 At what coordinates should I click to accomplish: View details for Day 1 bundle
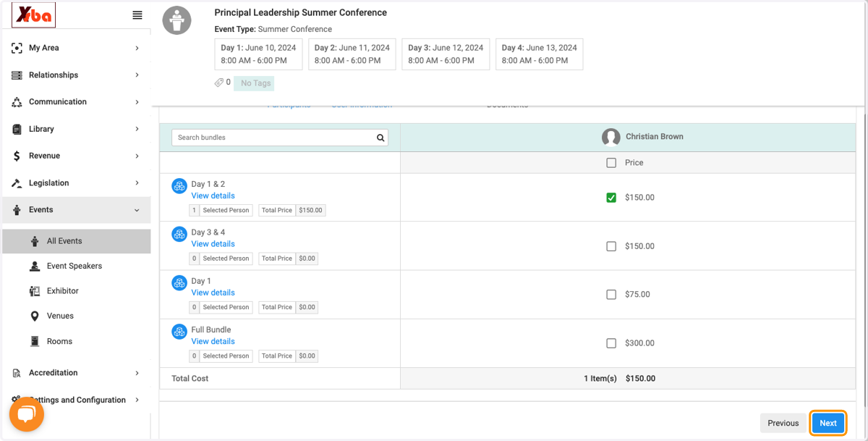point(213,293)
